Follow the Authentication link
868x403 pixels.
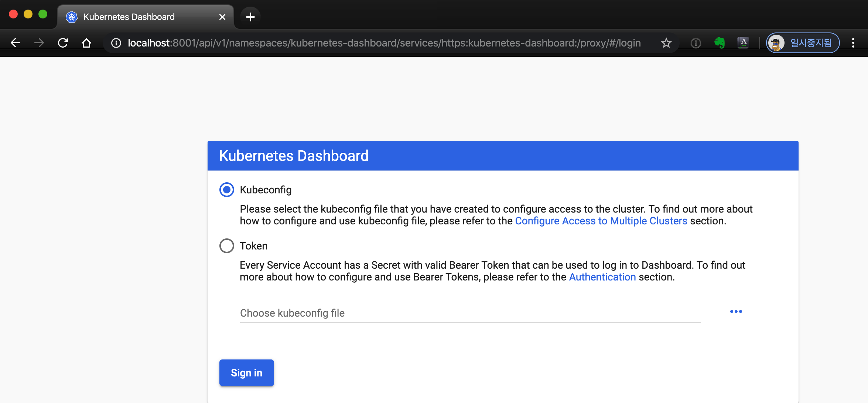pyautogui.click(x=602, y=277)
